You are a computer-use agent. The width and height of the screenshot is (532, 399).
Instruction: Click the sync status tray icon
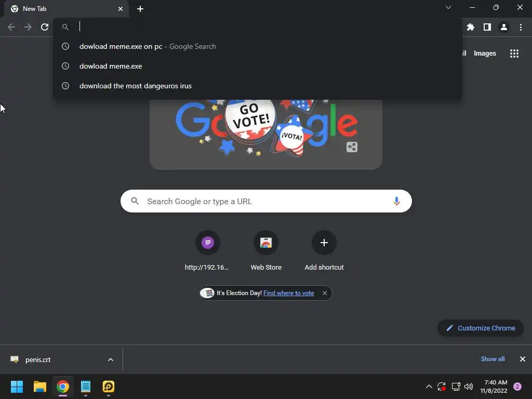click(x=442, y=387)
